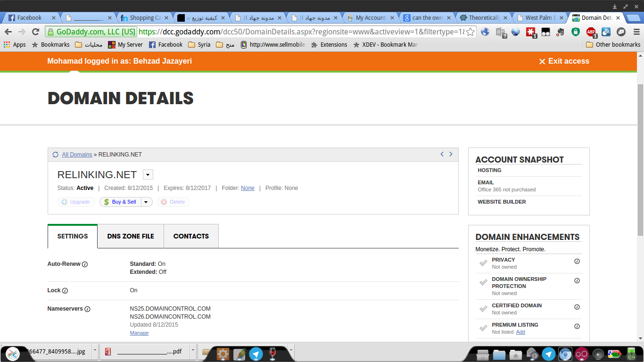
Task: Open the LastPass extension icon
Action: coord(531,32)
